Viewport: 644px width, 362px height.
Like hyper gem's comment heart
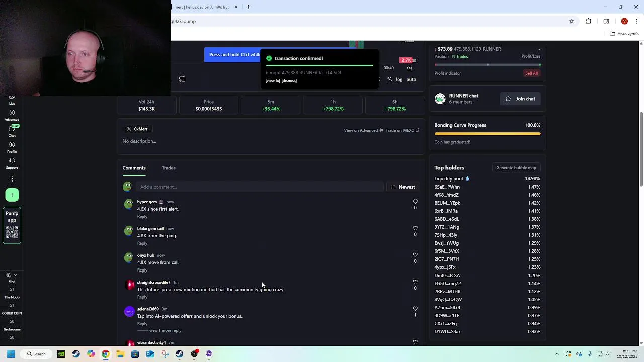pyautogui.click(x=415, y=202)
